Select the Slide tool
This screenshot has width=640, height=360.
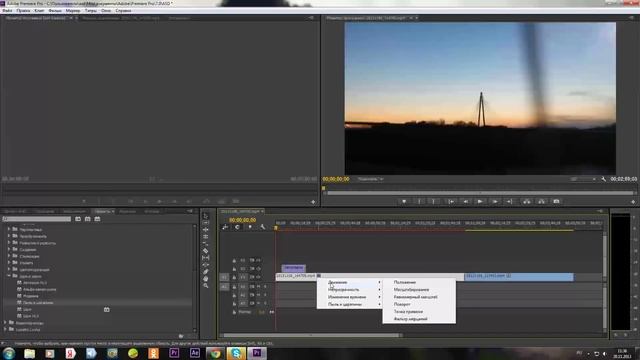click(x=206, y=264)
